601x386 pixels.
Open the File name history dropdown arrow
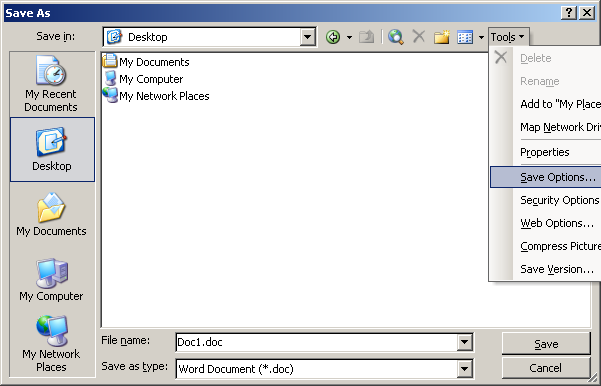[464, 342]
